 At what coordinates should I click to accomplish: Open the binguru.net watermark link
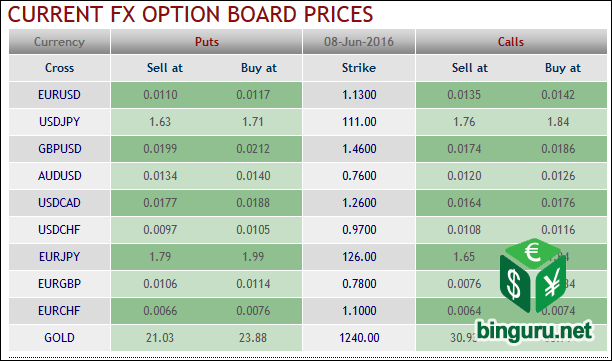coord(534,331)
